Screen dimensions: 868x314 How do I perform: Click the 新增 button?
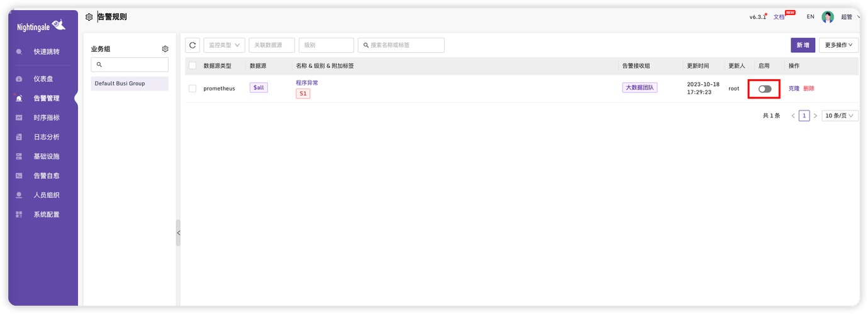(803, 45)
